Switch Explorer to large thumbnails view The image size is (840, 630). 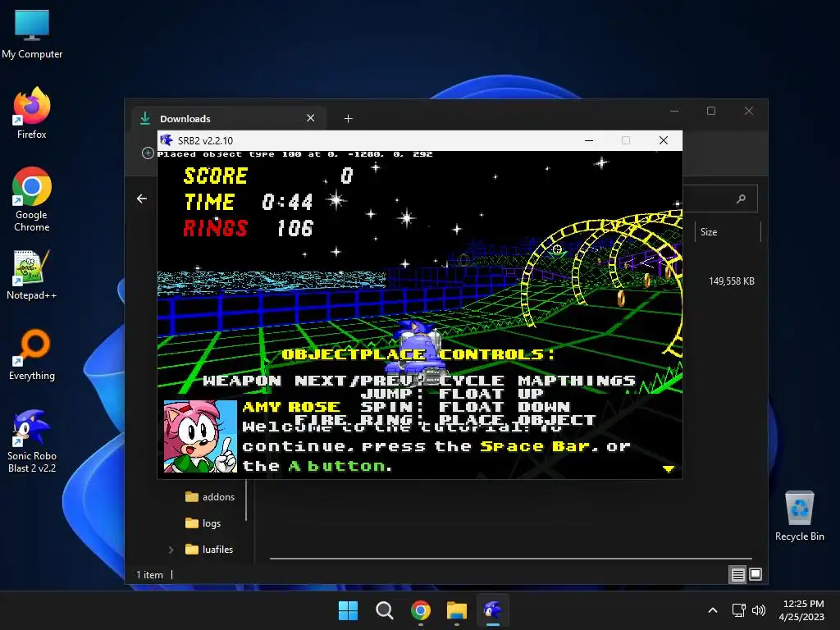pyautogui.click(x=756, y=574)
